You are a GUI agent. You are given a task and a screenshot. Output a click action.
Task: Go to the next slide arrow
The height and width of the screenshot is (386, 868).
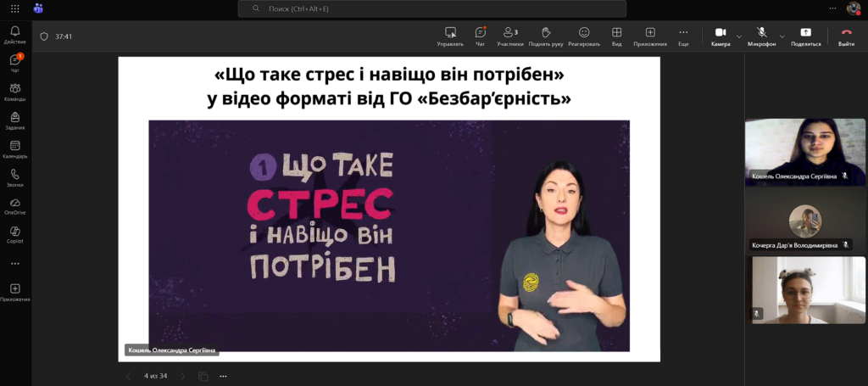pyautogui.click(x=183, y=376)
